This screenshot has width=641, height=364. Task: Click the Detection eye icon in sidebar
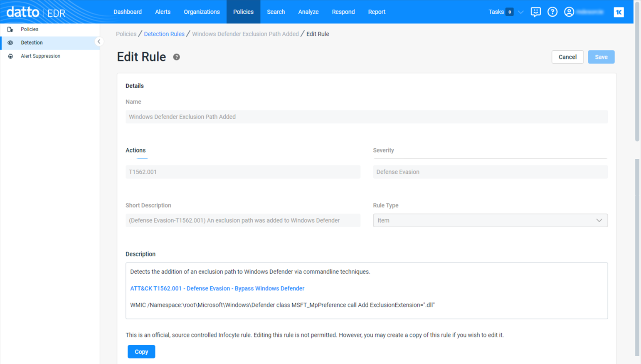click(x=10, y=43)
